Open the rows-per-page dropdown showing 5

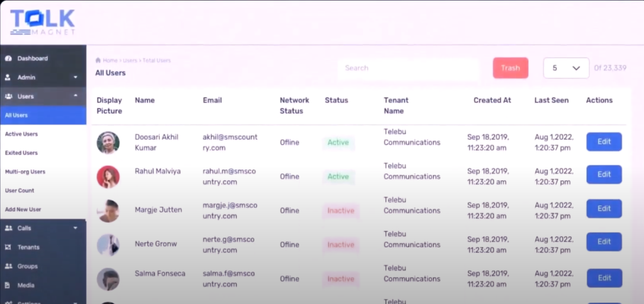coord(566,68)
